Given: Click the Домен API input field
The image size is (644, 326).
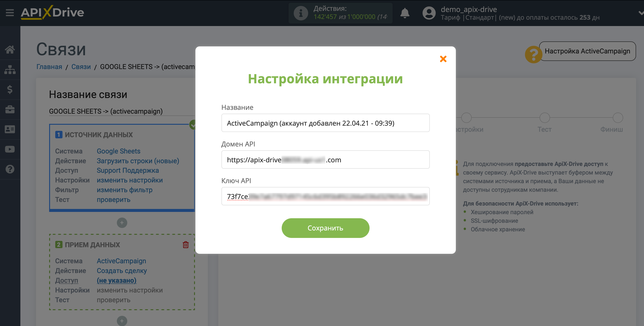Looking at the screenshot, I should click(325, 160).
